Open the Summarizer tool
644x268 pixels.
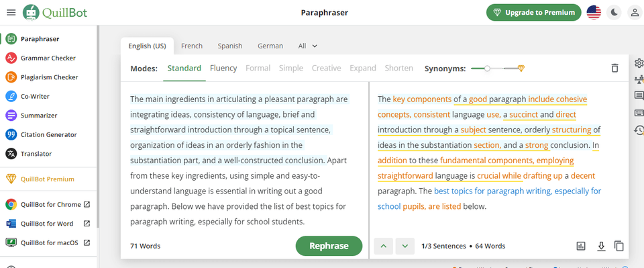pos(39,116)
